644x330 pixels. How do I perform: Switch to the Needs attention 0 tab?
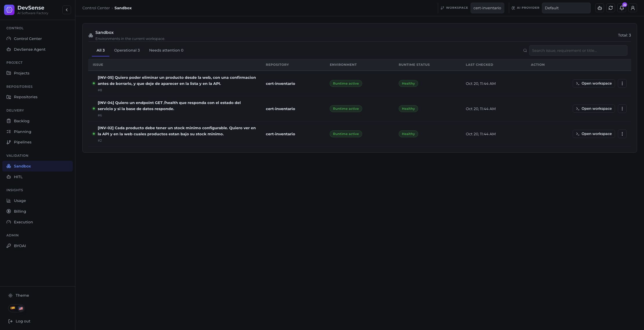tap(166, 50)
